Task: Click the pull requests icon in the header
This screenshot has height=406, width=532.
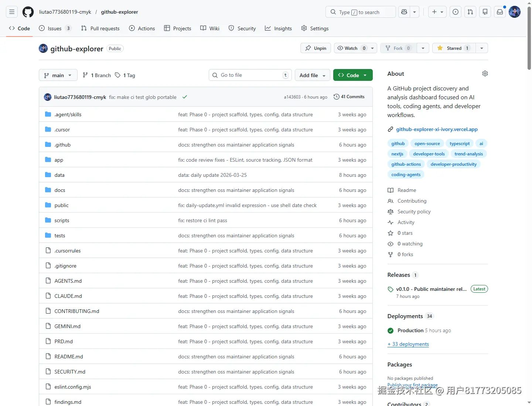Action: point(470,12)
